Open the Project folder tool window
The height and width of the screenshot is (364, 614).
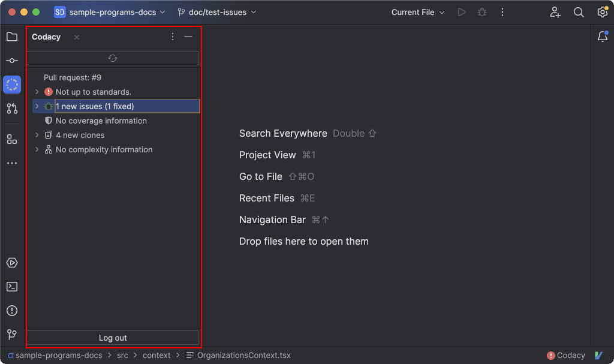coord(12,37)
